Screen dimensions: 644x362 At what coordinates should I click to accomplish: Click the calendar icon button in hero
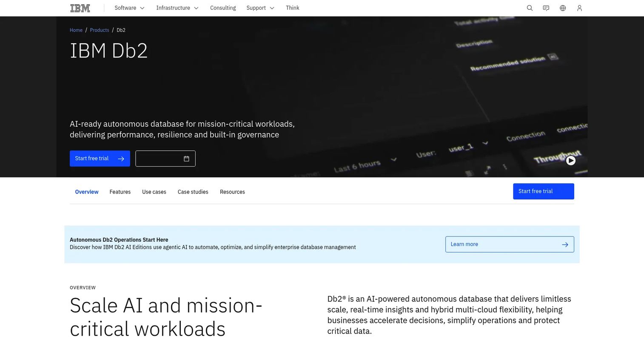click(x=165, y=159)
